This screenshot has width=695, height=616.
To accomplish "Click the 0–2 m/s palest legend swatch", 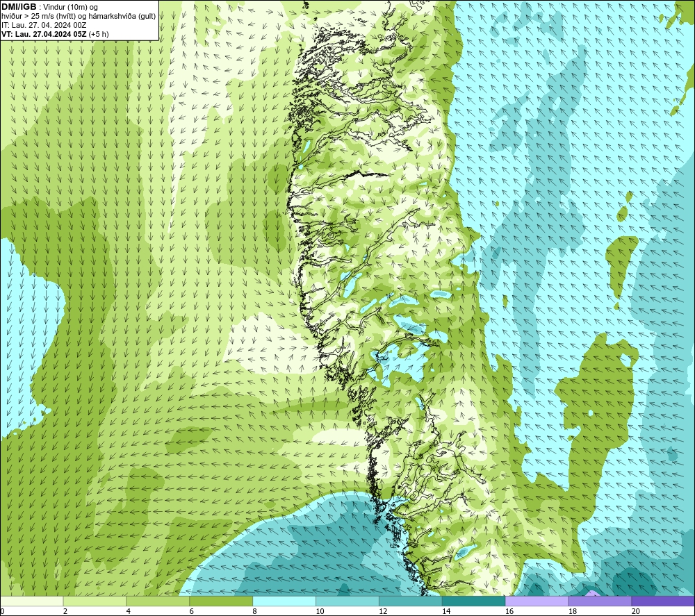I will (x=32, y=601).
